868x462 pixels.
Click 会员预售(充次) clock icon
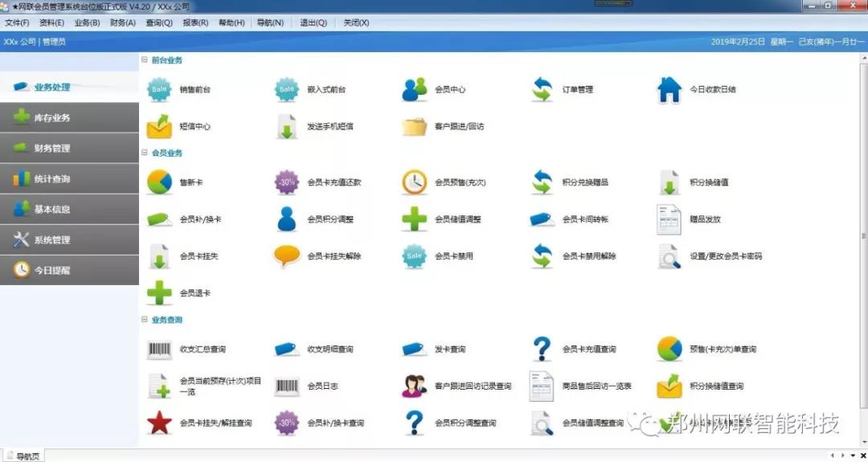415,182
